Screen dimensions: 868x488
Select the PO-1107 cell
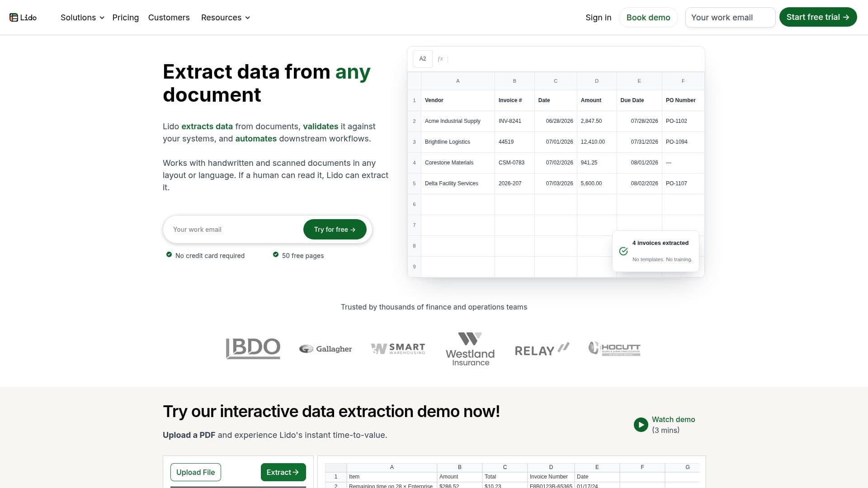point(683,183)
